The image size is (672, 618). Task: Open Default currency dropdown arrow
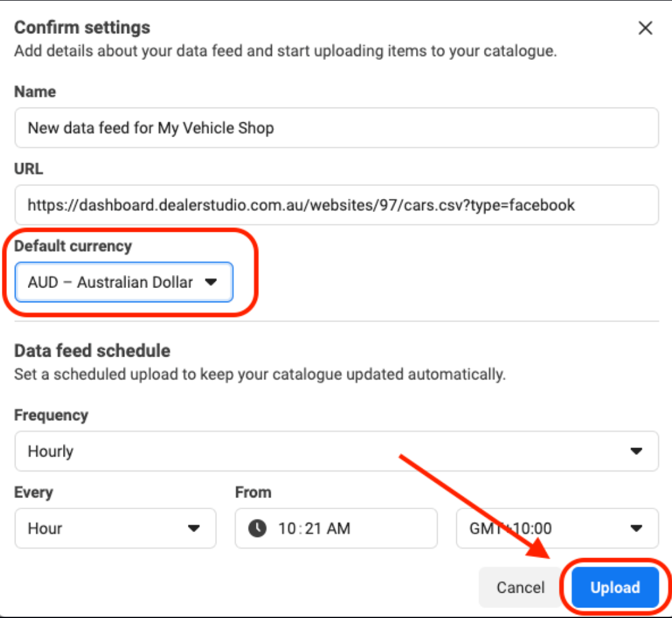(x=211, y=282)
